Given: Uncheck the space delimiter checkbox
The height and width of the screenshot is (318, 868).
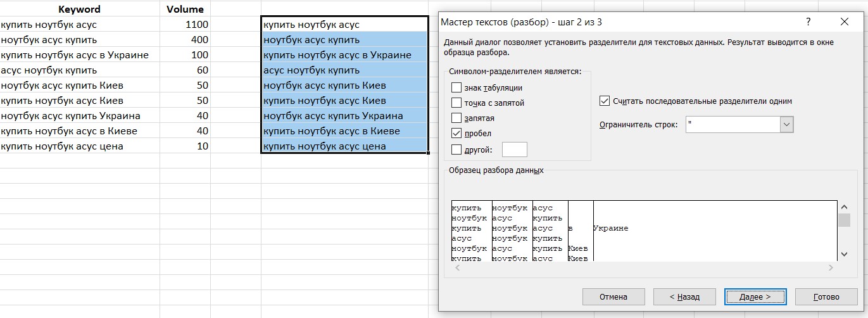Looking at the screenshot, I should click(x=456, y=134).
